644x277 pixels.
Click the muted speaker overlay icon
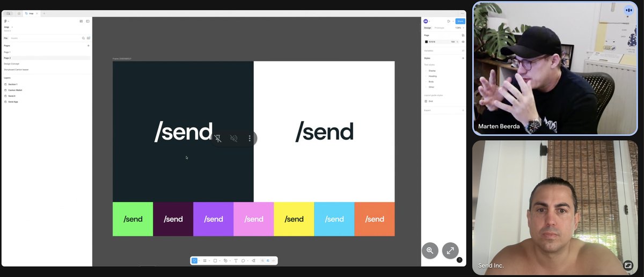pyautogui.click(x=233, y=138)
